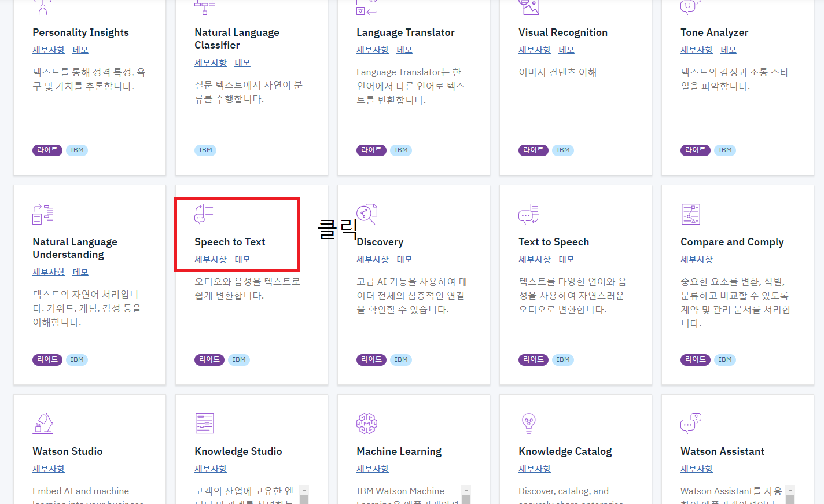Open 세부사항 link for Visual Recognition

point(535,50)
